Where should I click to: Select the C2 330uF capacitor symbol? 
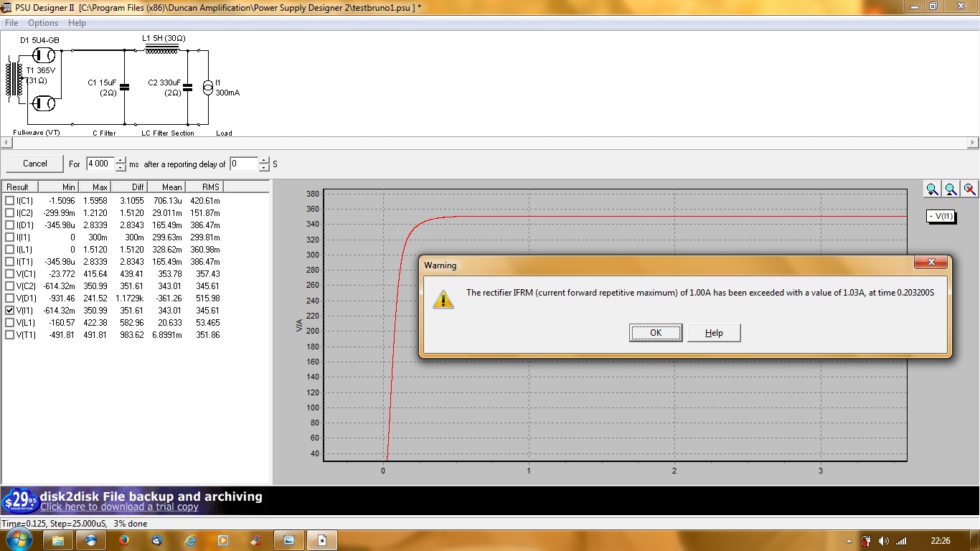click(x=187, y=87)
